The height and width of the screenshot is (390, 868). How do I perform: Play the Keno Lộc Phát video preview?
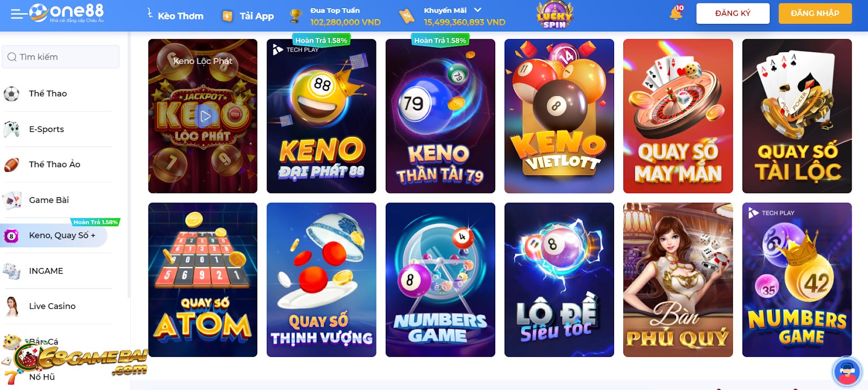point(205,116)
